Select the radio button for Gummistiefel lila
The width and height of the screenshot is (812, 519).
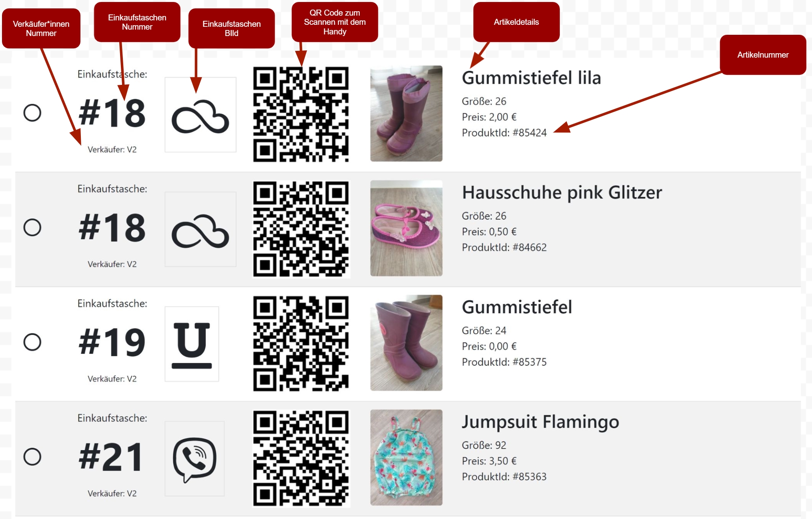click(x=32, y=113)
